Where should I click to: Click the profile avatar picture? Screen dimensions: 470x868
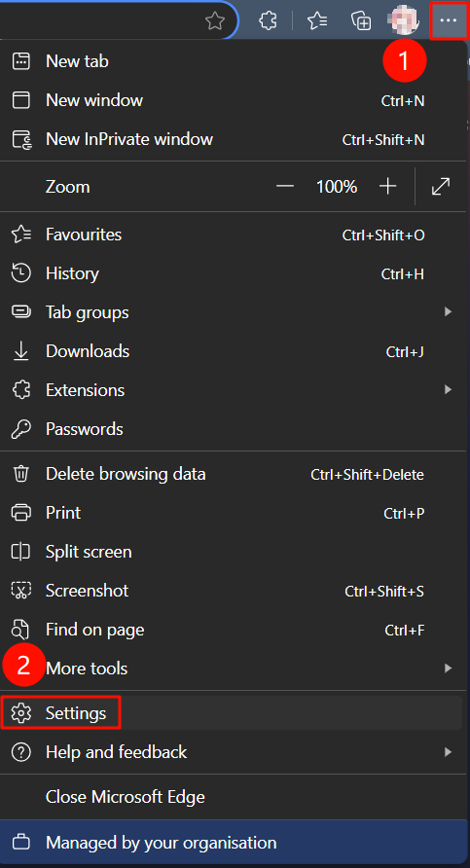(404, 21)
